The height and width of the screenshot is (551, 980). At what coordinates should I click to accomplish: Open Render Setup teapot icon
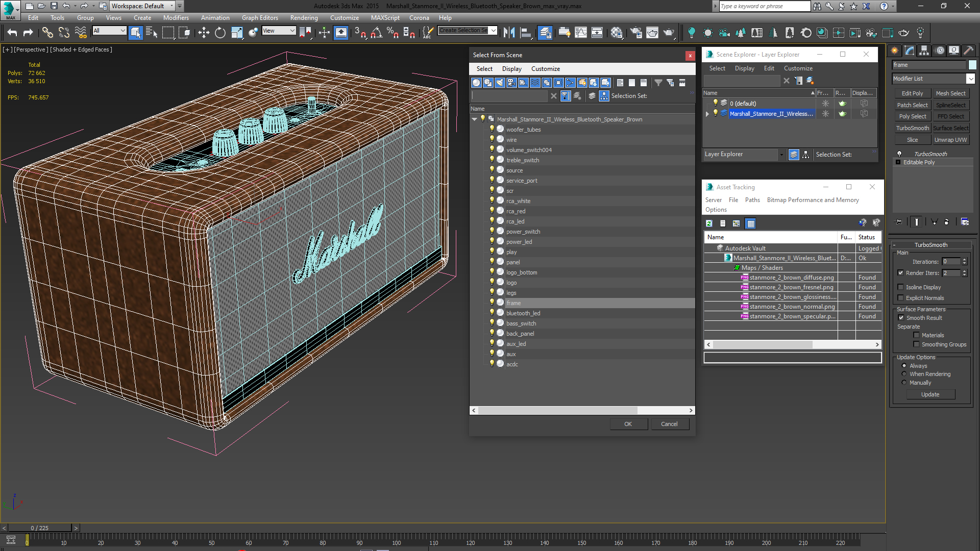coord(636,33)
